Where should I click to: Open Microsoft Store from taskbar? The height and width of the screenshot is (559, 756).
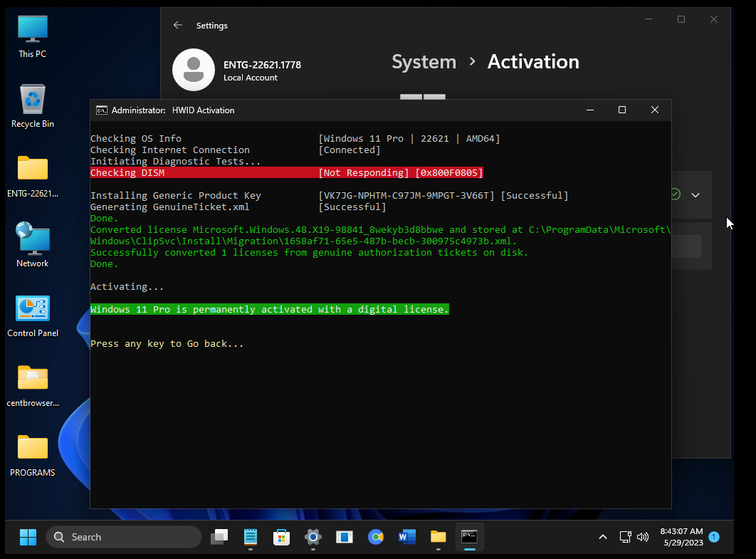[x=282, y=537]
